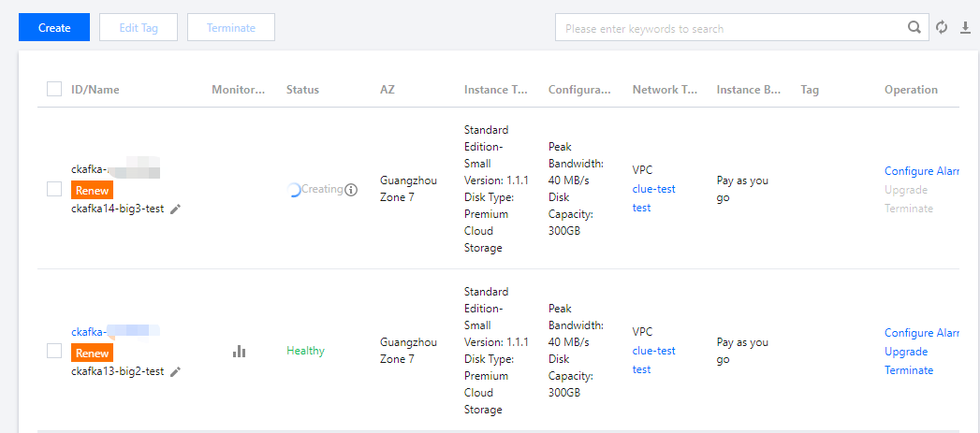Open Configure Alarm for the healthy instance
Image resolution: width=980 pixels, height=433 pixels.
click(x=921, y=333)
